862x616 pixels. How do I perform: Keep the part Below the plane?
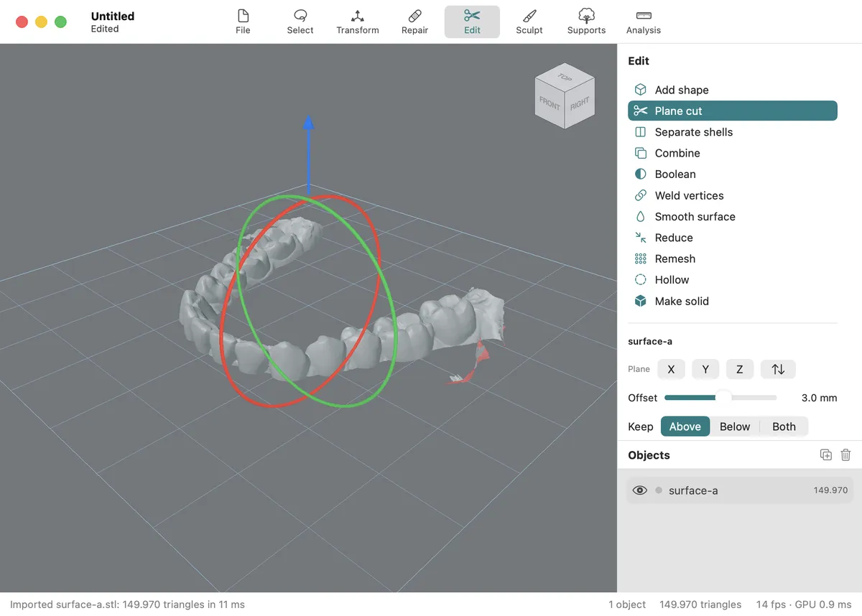(735, 426)
